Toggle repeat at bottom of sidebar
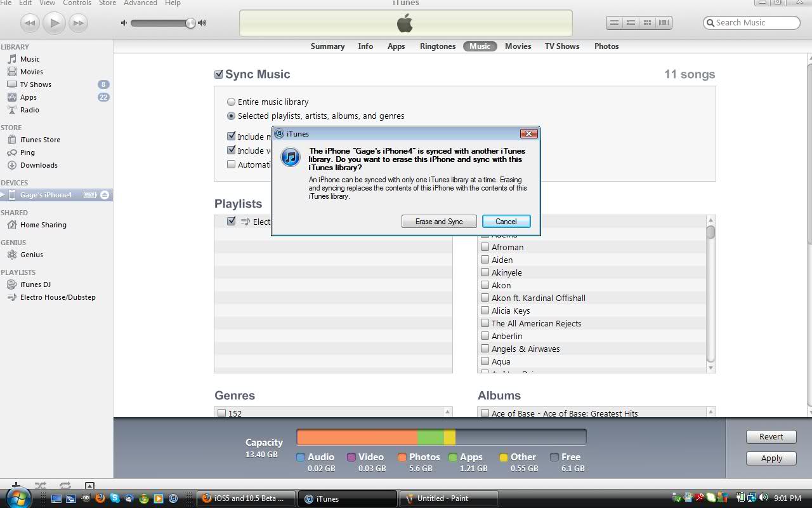This screenshot has height=508, width=812. pos(65,486)
